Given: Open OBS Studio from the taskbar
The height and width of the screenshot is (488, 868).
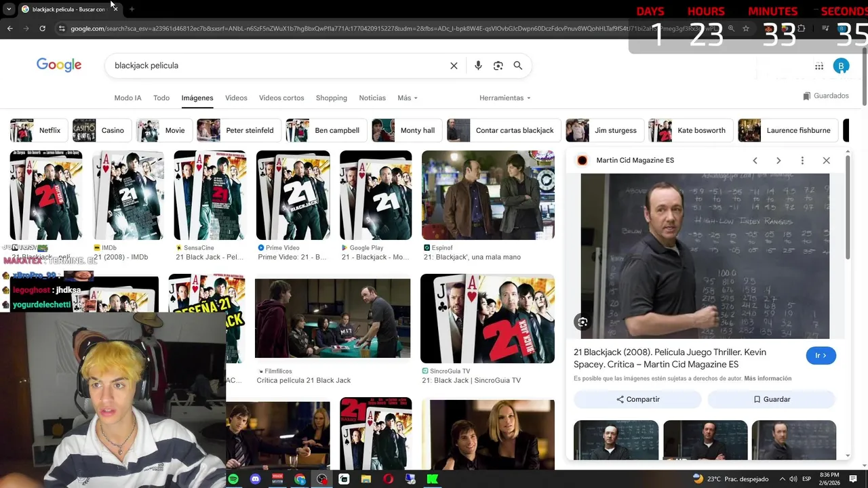Looking at the screenshot, I should pos(322,479).
